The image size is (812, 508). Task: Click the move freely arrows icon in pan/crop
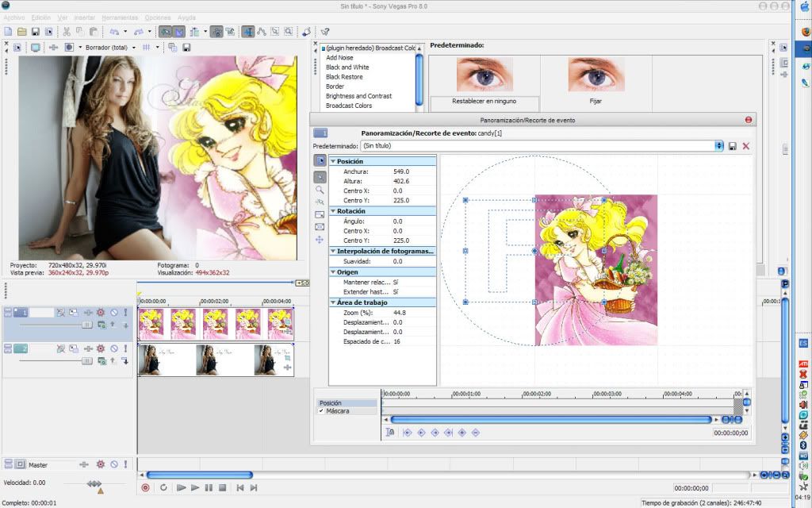[320, 240]
